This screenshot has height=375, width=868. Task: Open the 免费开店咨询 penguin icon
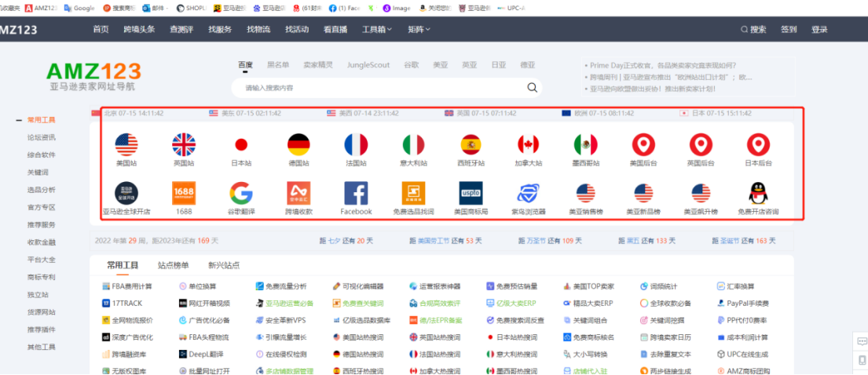click(758, 193)
